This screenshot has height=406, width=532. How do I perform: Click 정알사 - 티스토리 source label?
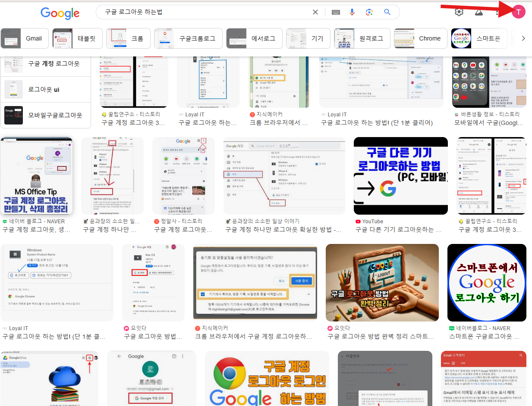coord(183,221)
